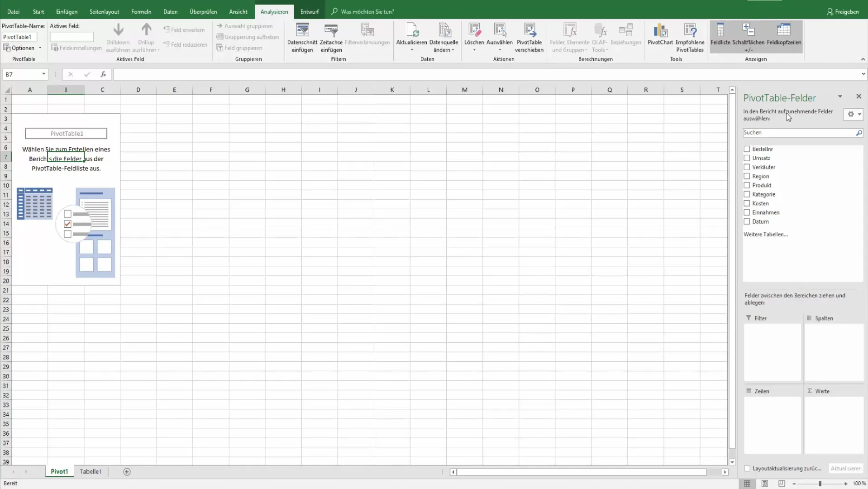Insert a Zeitachse timeline

click(x=331, y=38)
